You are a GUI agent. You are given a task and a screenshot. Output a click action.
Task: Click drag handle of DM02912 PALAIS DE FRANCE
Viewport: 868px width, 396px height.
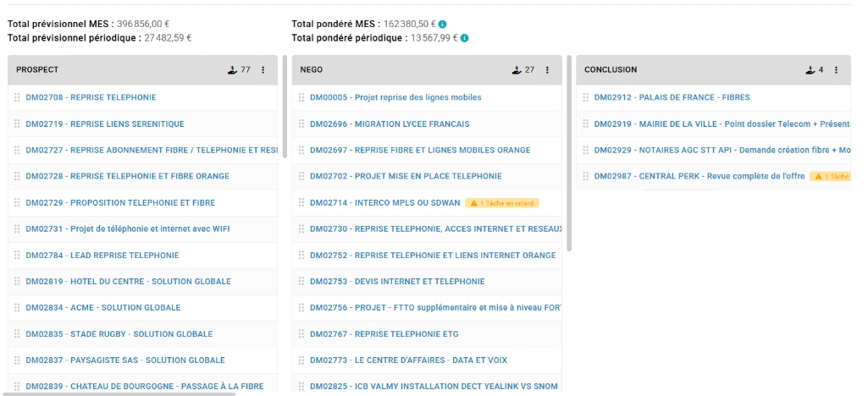(x=586, y=97)
